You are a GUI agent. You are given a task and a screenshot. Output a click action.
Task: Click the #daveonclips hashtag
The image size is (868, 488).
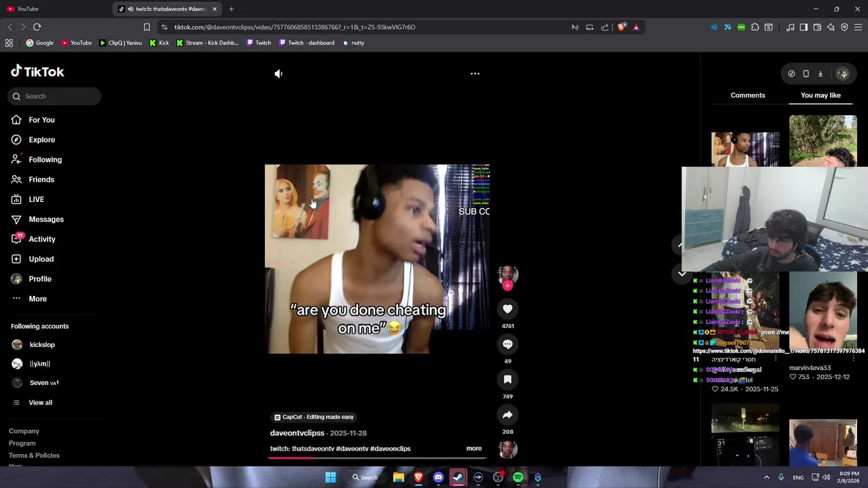coord(390,449)
